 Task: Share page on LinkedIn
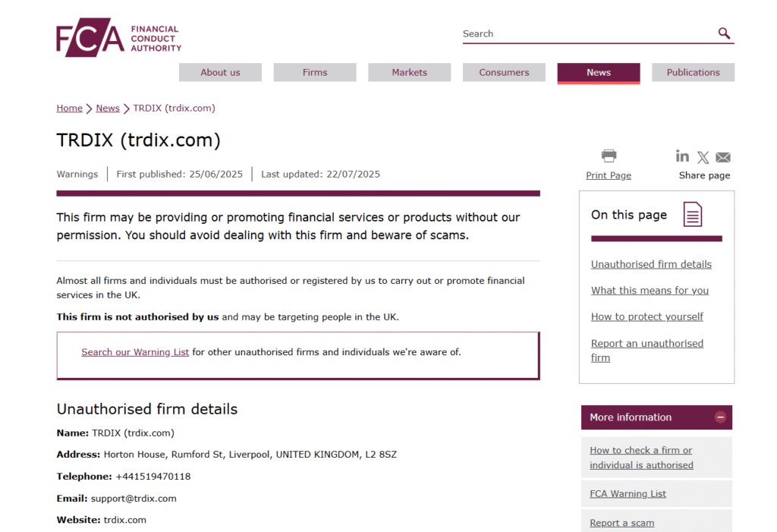tap(682, 156)
